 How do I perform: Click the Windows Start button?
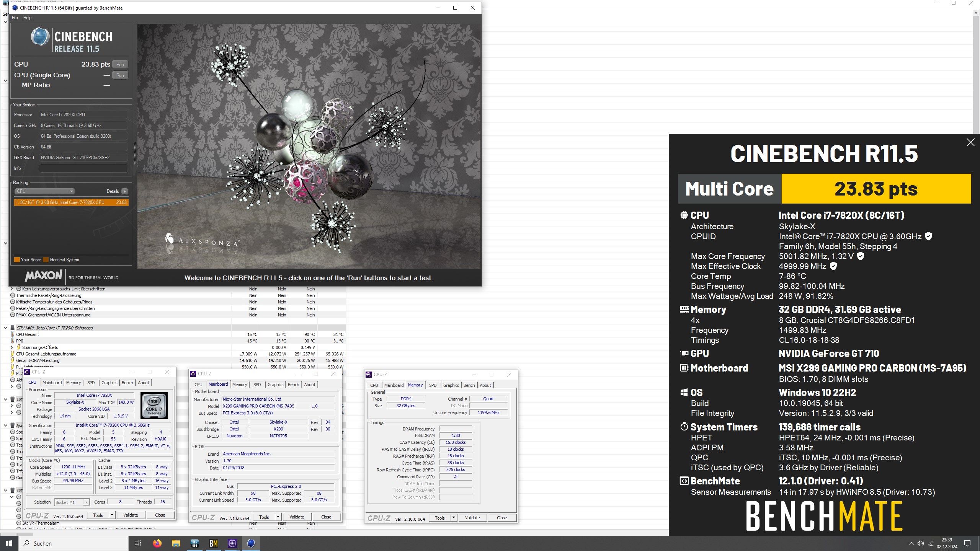9,543
